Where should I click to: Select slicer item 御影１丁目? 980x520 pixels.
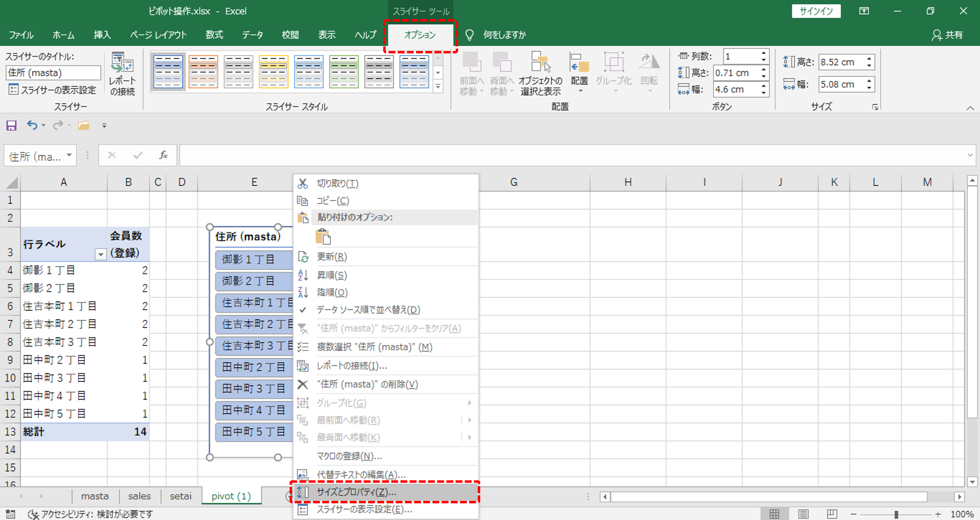[x=254, y=259]
